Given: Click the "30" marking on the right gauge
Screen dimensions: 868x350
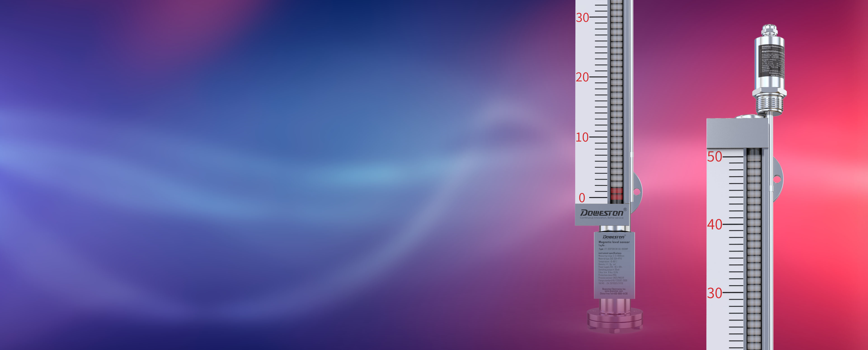Looking at the screenshot, I should click(714, 293).
